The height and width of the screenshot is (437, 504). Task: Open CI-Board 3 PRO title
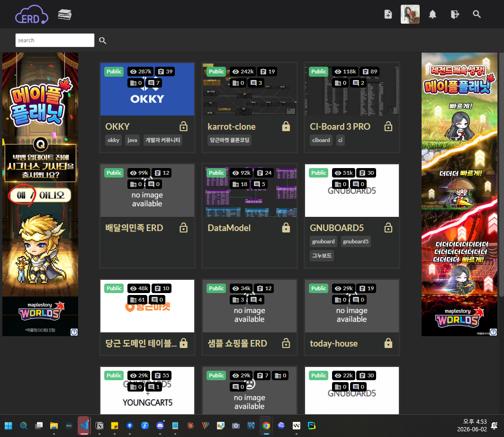[340, 126]
